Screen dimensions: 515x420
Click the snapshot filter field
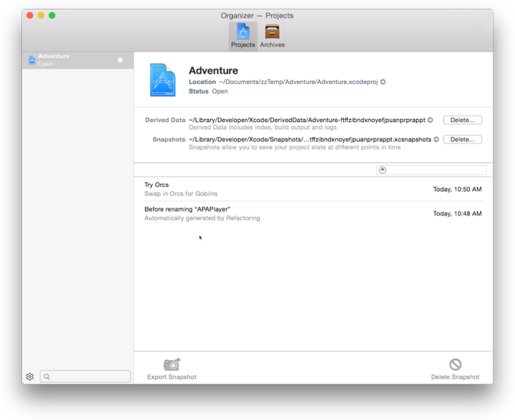coord(431,170)
